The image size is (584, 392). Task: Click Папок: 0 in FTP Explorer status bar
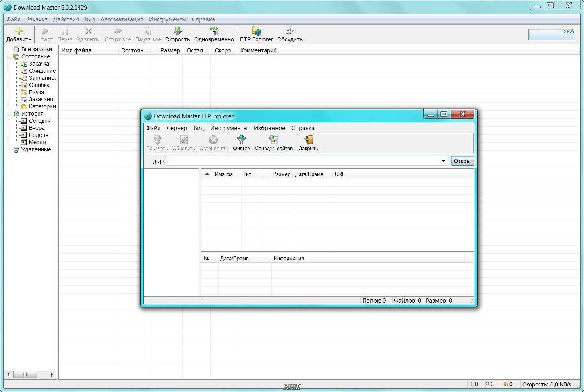pos(374,301)
